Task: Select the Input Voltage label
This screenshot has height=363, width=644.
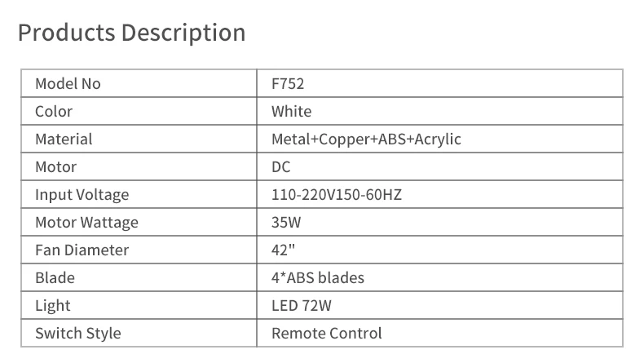Action: pos(82,194)
